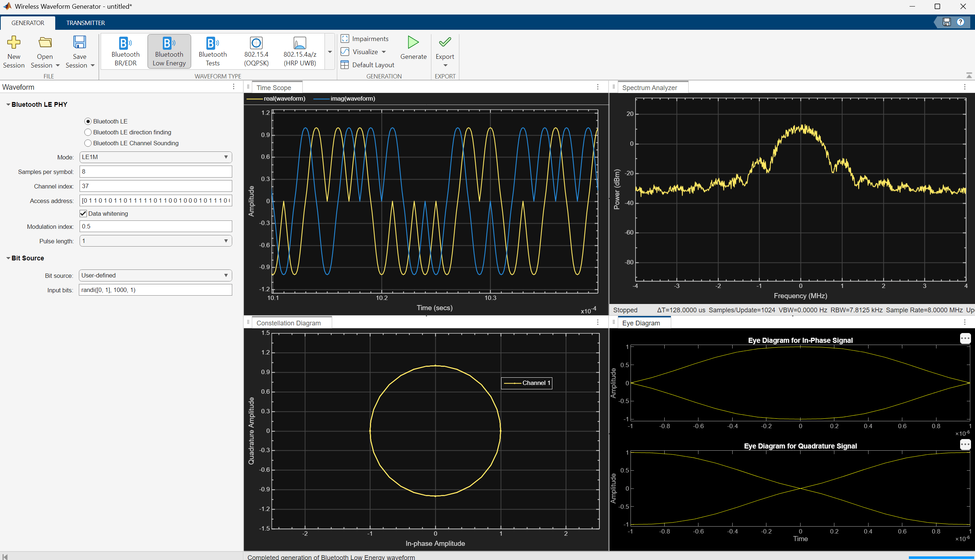975x560 pixels.
Task: Open the Bit source dropdown showing User-defined
Action: tap(156, 275)
